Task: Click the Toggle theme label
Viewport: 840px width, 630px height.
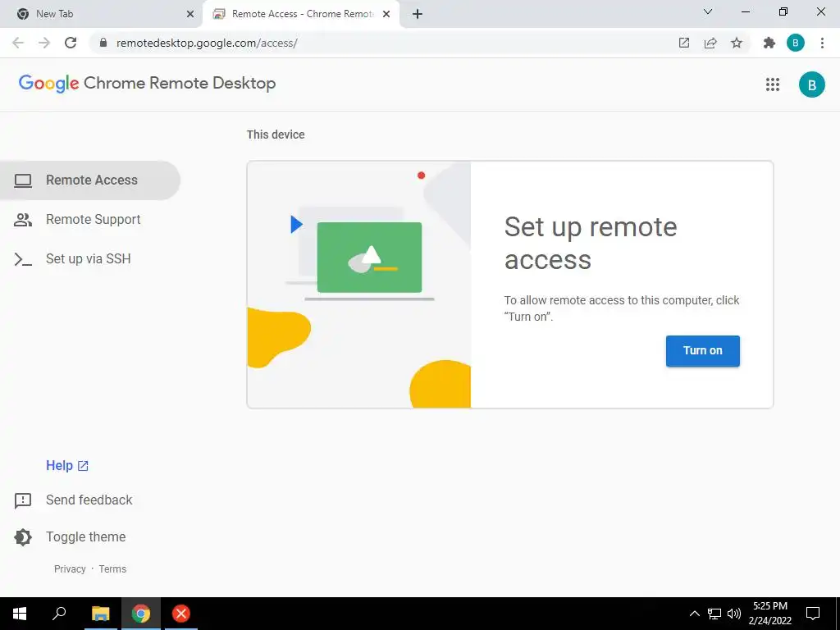Action: click(85, 536)
